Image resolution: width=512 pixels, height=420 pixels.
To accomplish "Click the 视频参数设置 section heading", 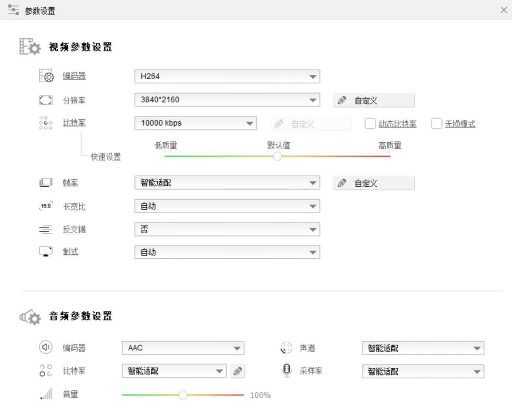I will click(80, 47).
